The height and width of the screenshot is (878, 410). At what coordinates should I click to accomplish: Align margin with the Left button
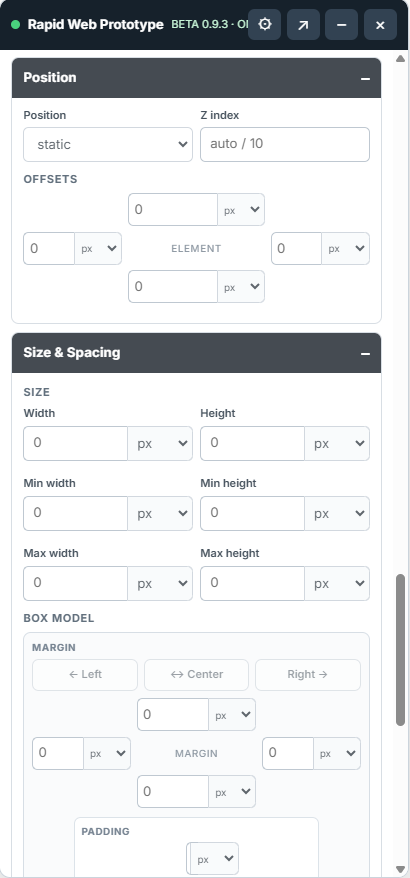(x=85, y=675)
